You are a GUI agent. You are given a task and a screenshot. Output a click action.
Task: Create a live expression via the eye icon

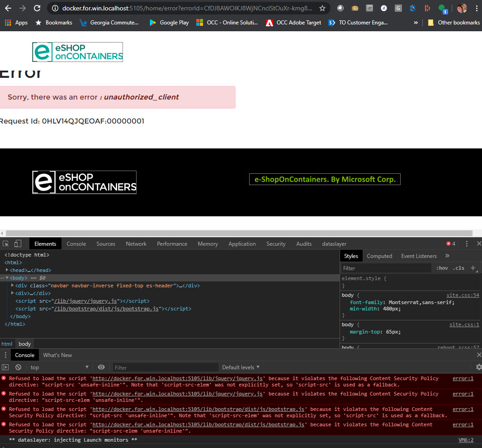[101, 367]
